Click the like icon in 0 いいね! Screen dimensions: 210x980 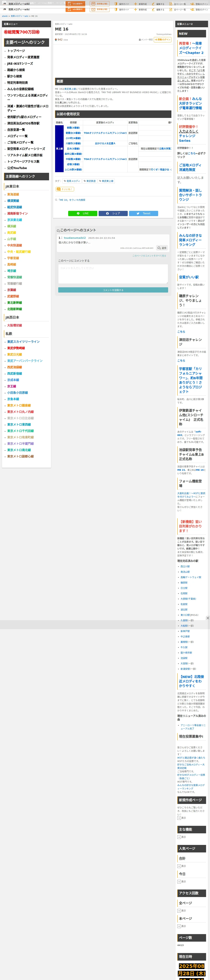59,189
